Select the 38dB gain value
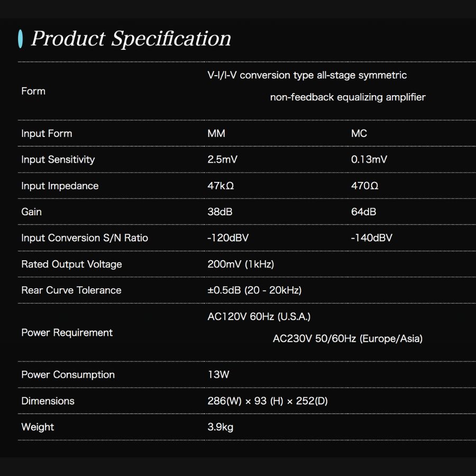The height and width of the screenshot is (476, 476). [219, 212]
